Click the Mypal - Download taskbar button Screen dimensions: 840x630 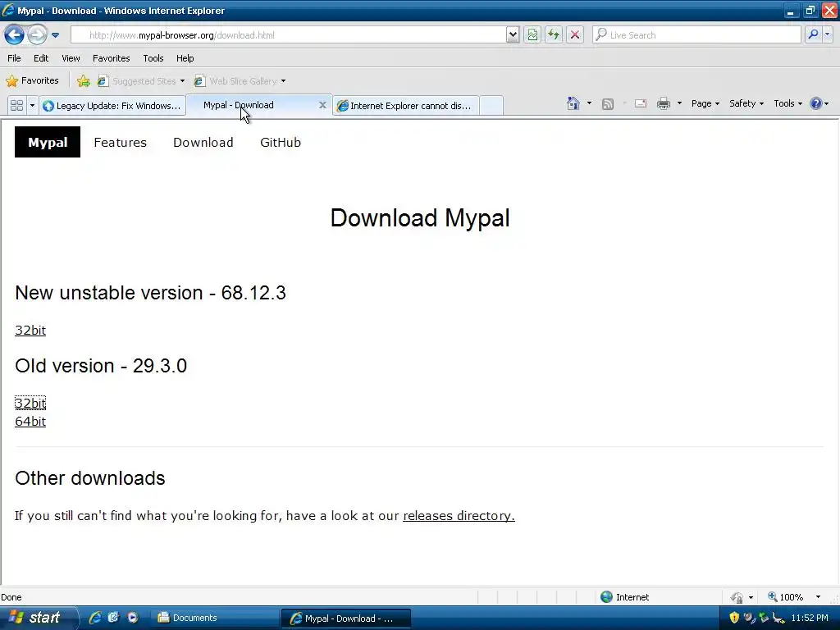345,619
